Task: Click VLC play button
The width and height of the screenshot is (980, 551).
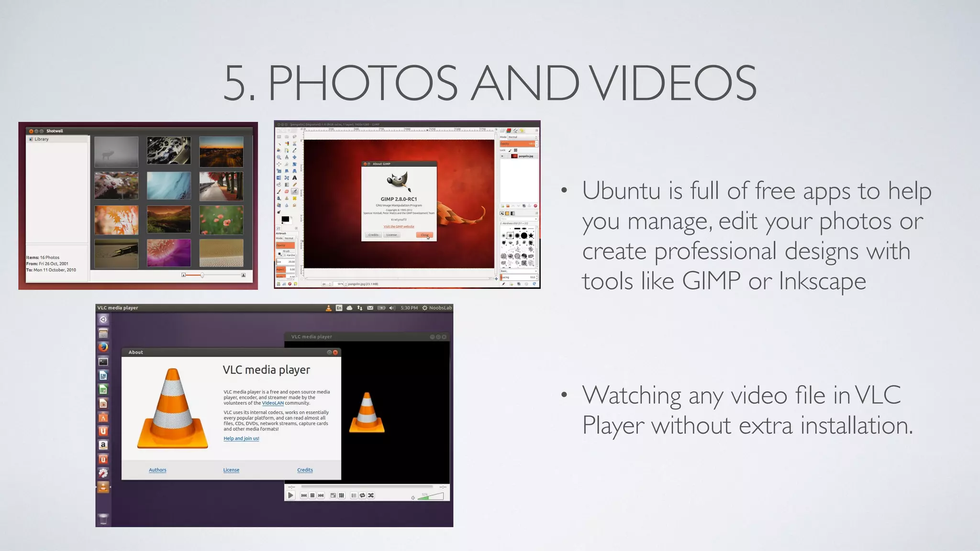Action: [x=290, y=496]
